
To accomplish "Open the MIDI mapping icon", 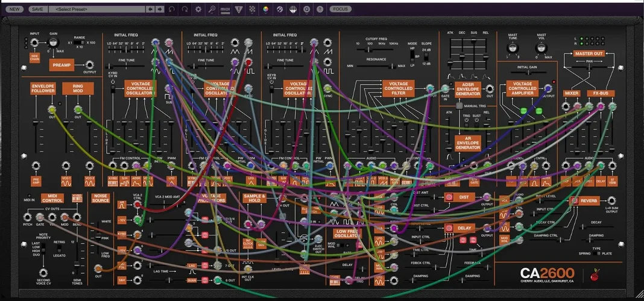I will tap(226, 9).
